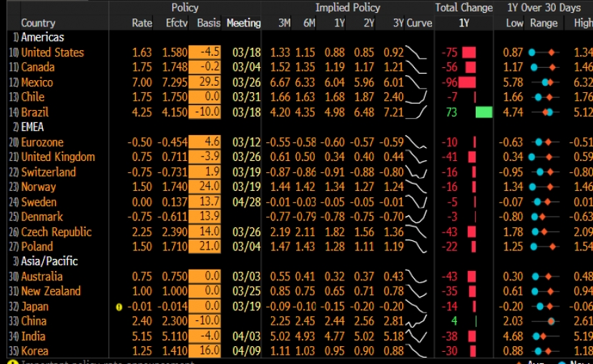
Task: Click Norway's 24.0 basis cell
Action: [205, 187]
